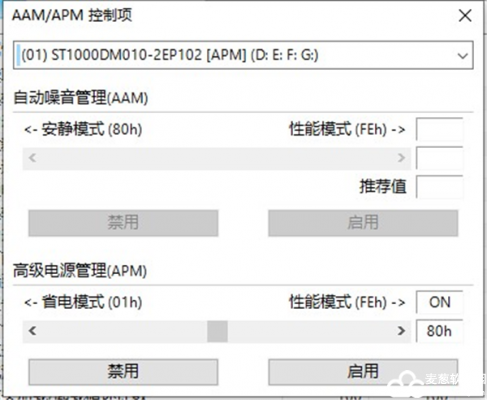
Task: Select the empty AAM current value box
Action: click(x=439, y=158)
